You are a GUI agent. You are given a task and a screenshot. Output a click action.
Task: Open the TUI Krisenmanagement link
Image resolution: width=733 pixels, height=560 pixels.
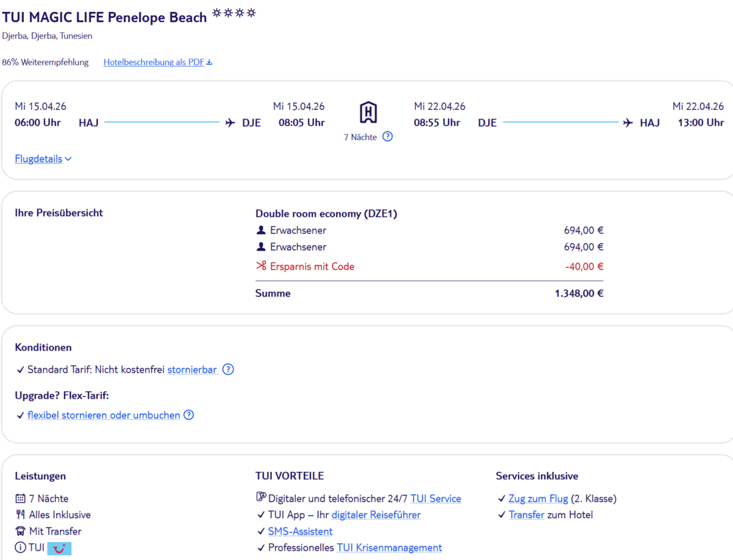point(389,548)
